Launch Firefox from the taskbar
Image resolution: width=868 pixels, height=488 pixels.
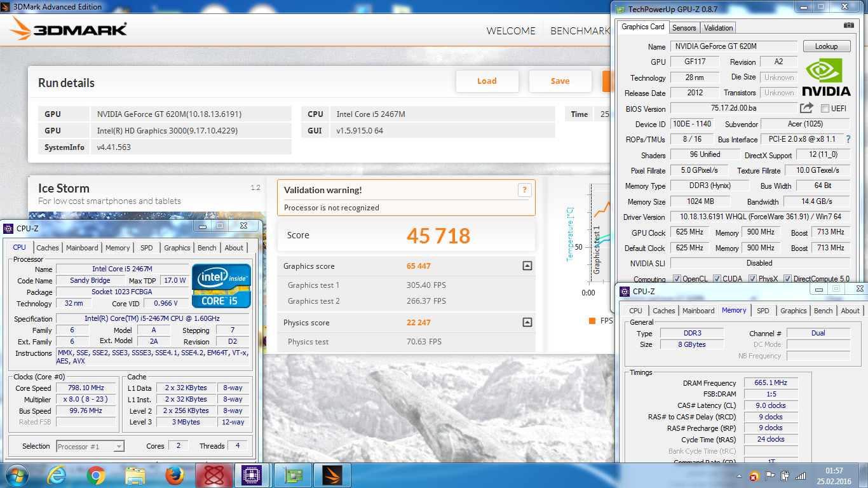tap(173, 475)
